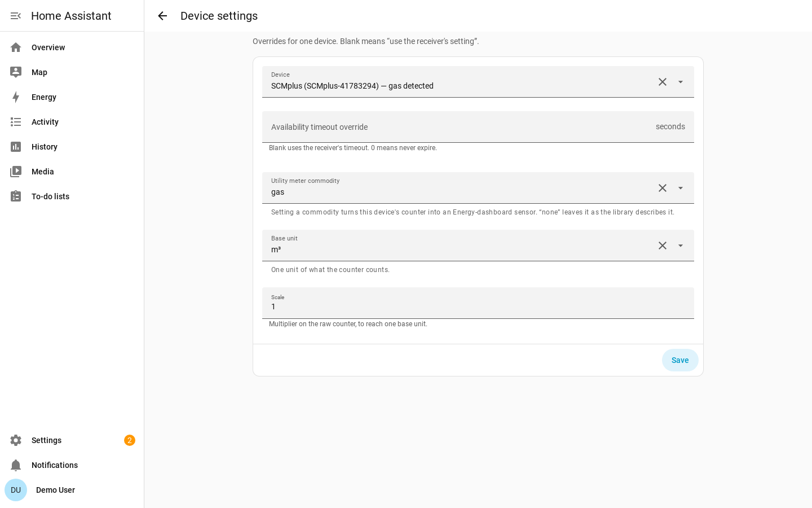812x508 pixels.
Task: Open the Media menu item
Action: [x=72, y=172]
